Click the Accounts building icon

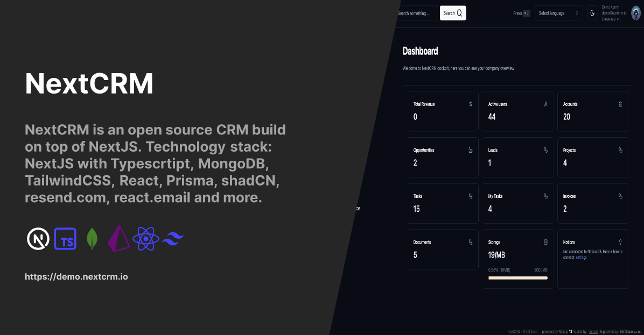(620, 104)
